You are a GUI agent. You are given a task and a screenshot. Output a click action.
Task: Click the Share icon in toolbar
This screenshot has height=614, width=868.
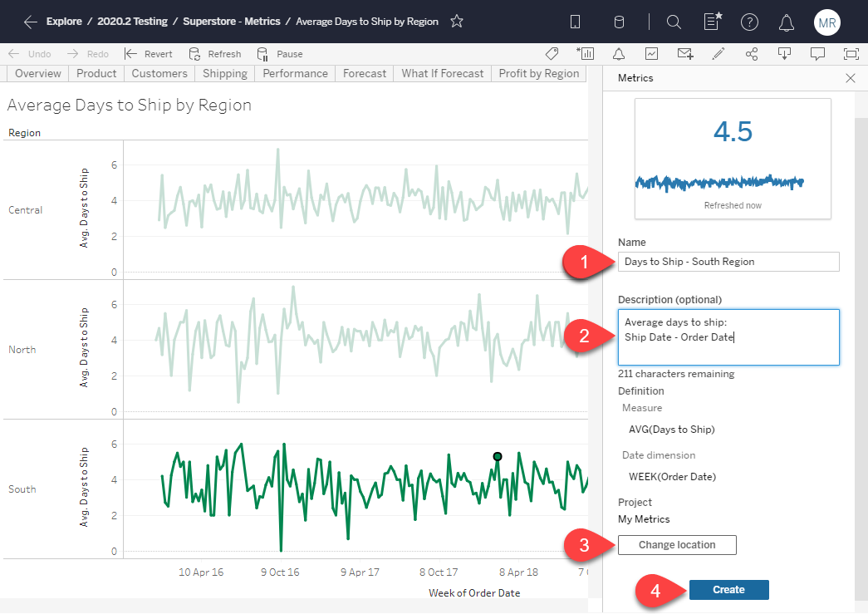(752, 54)
